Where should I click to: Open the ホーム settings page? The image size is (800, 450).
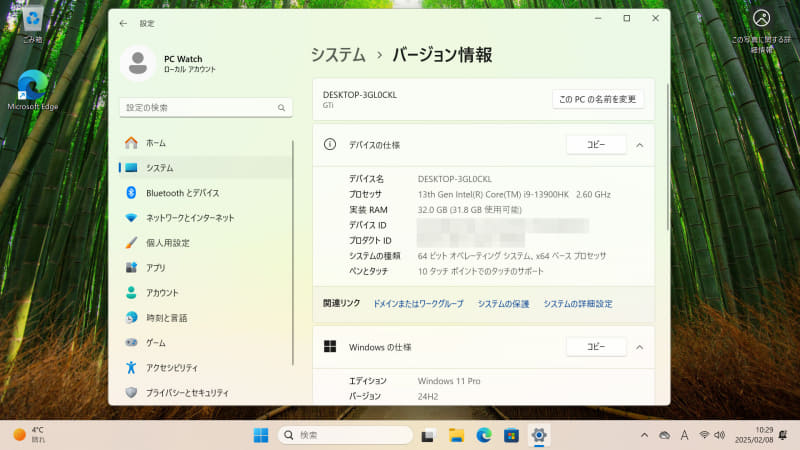(205, 143)
